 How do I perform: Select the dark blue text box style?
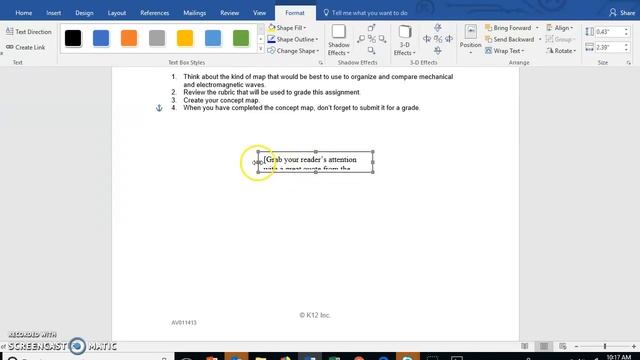point(101,38)
